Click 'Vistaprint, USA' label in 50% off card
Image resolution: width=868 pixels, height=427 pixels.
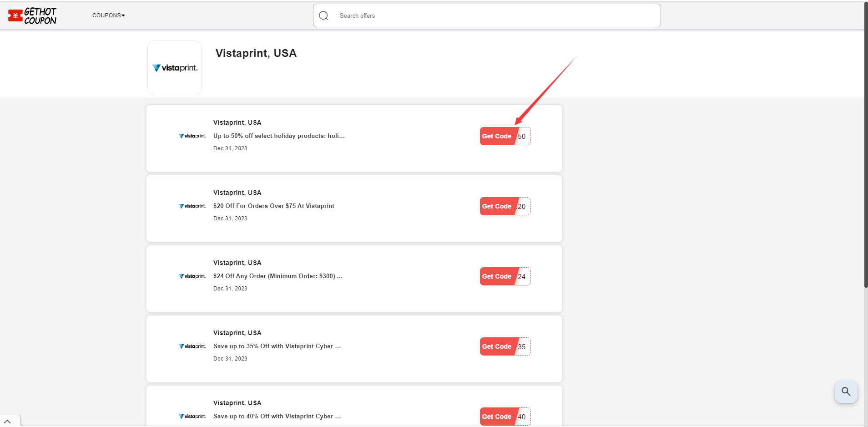237,122
